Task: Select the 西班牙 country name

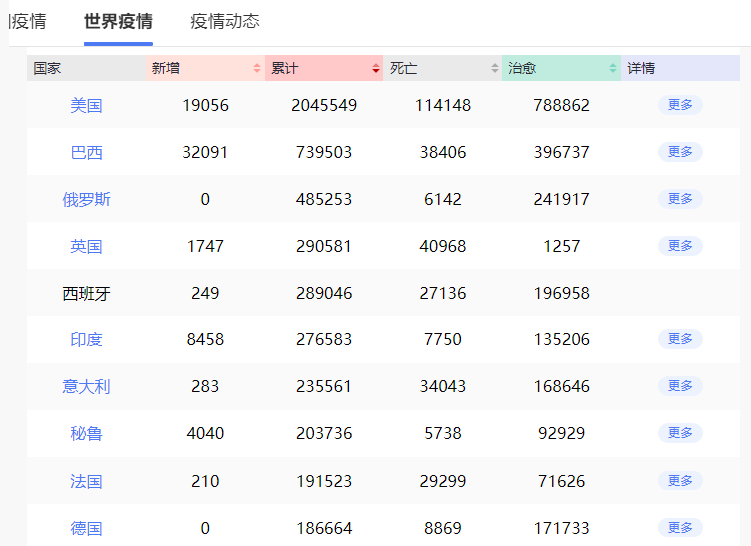Action: pos(86,293)
